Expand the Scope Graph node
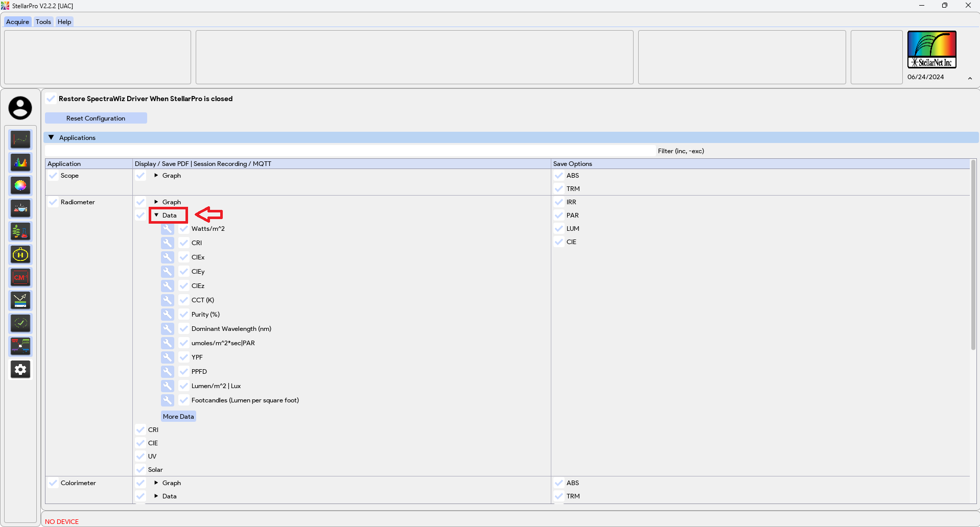The image size is (980, 527). [156, 176]
